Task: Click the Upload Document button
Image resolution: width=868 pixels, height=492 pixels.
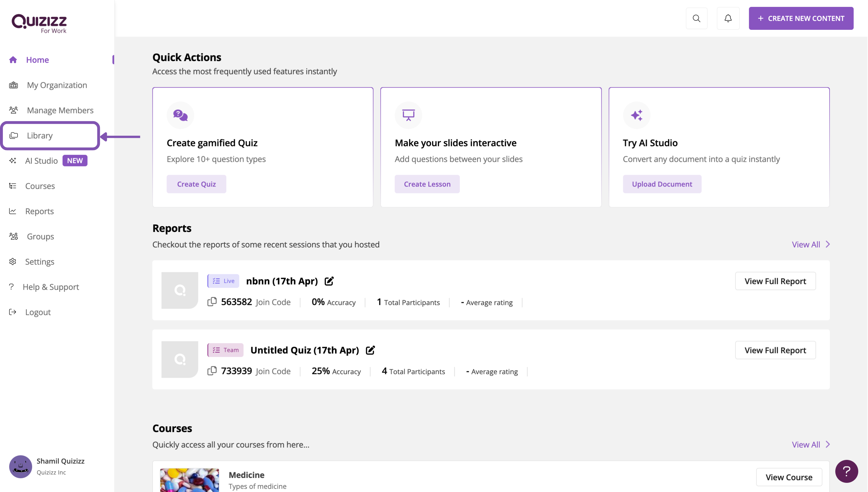Action: point(662,184)
